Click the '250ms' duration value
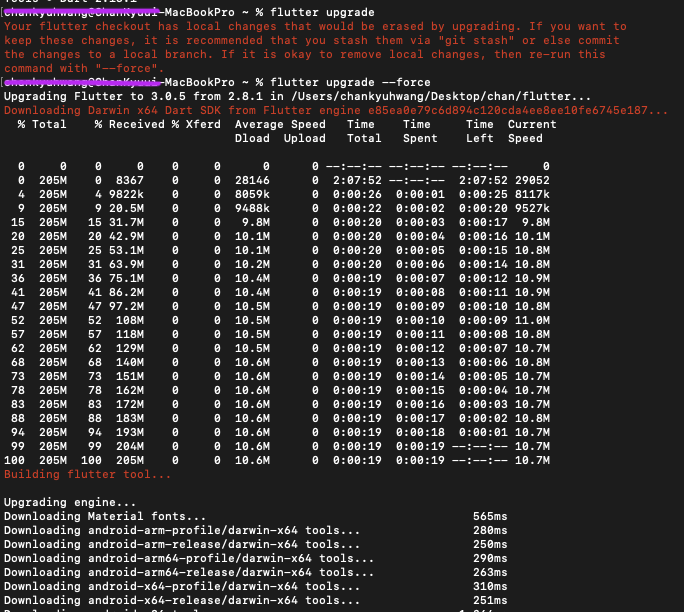The height and width of the screenshot is (612, 684). [x=490, y=544]
